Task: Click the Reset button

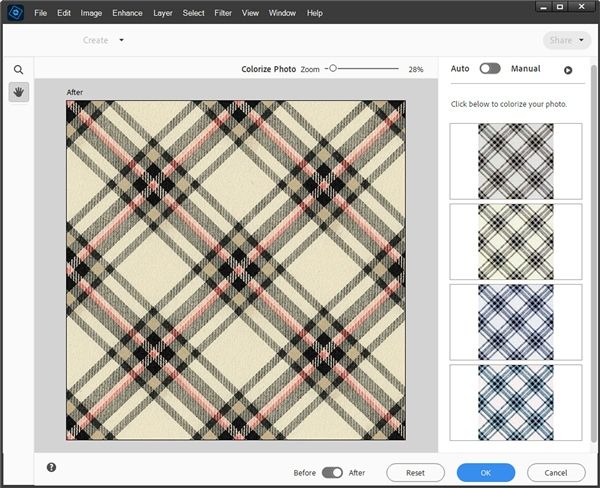Action: 416,473
